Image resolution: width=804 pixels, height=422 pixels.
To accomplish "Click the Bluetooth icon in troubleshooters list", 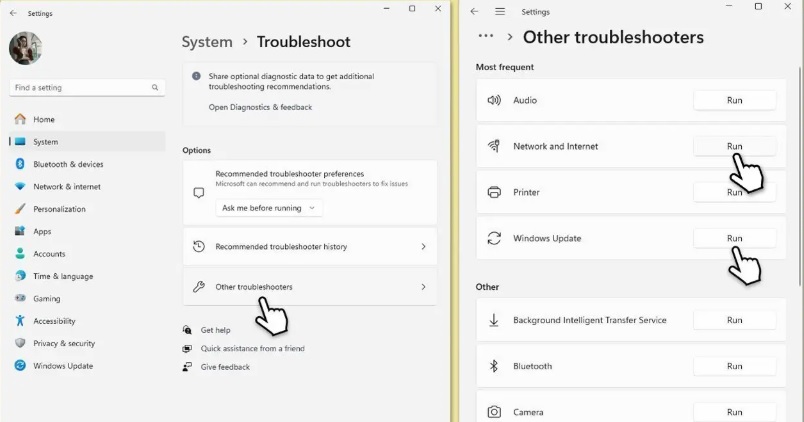I will [x=494, y=366].
